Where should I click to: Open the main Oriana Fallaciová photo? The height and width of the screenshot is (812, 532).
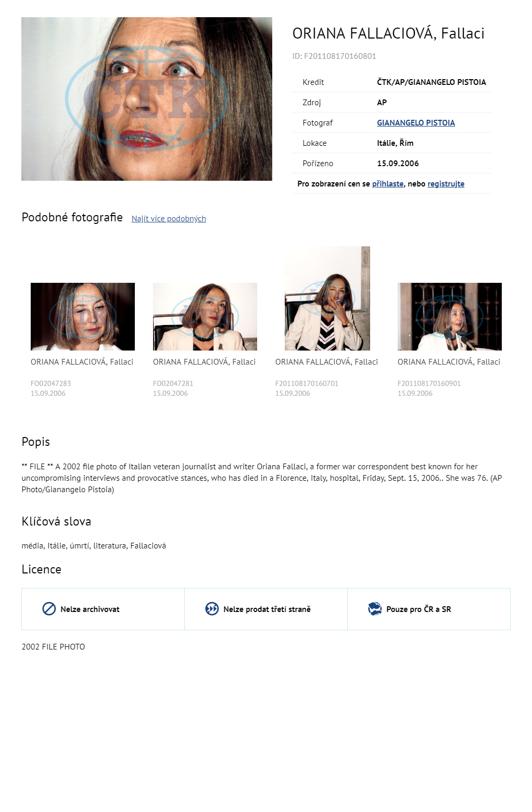(x=147, y=99)
